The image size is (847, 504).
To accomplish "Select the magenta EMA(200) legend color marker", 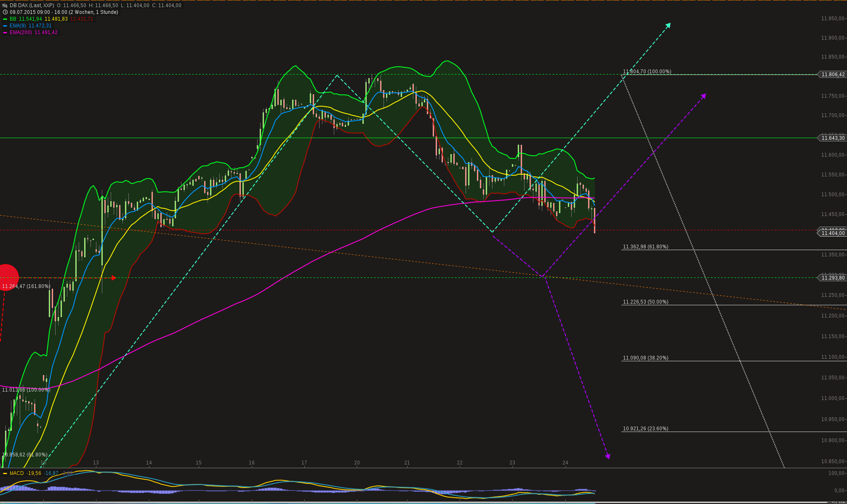I will point(5,32).
